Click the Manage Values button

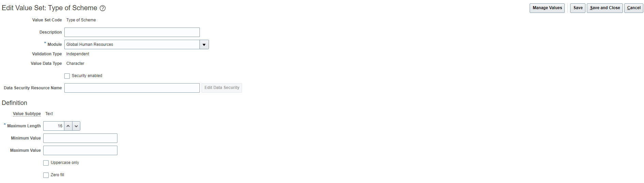pos(547,8)
